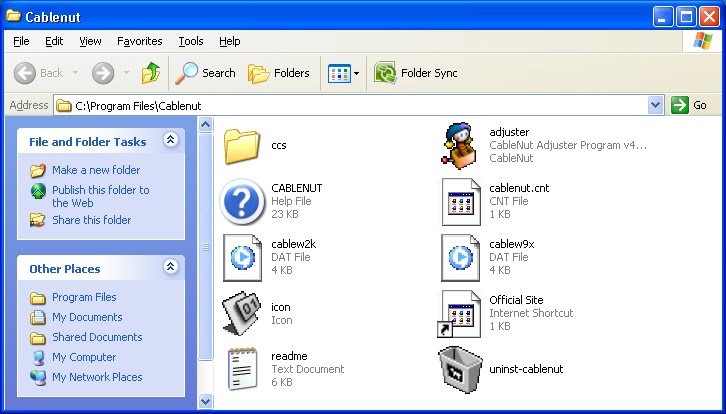
Task: Click the task pane scrollbar down arrow
Action: click(x=206, y=401)
